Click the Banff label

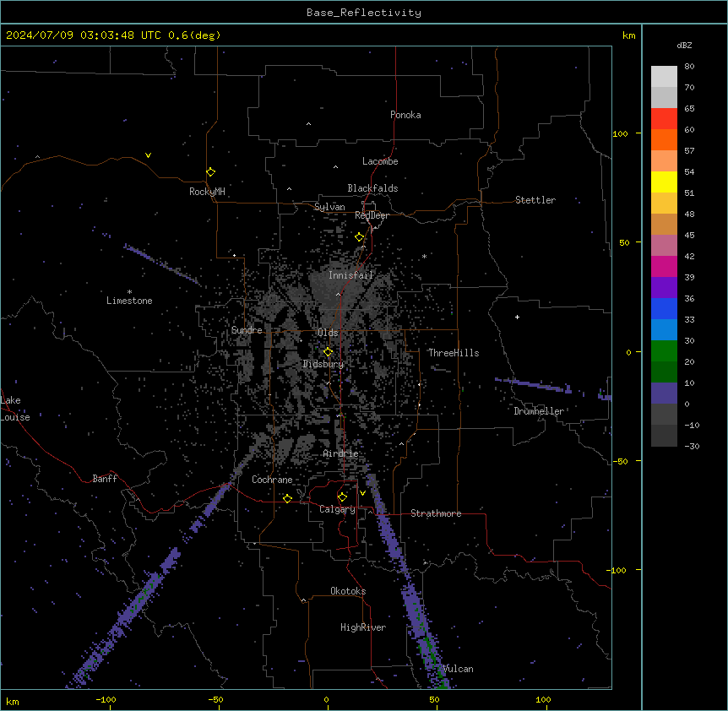click(x=105, y=479)
